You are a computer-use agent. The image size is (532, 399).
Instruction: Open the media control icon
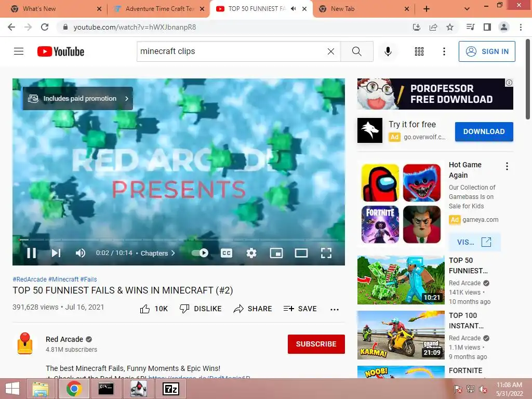click(x=470, y=27)
